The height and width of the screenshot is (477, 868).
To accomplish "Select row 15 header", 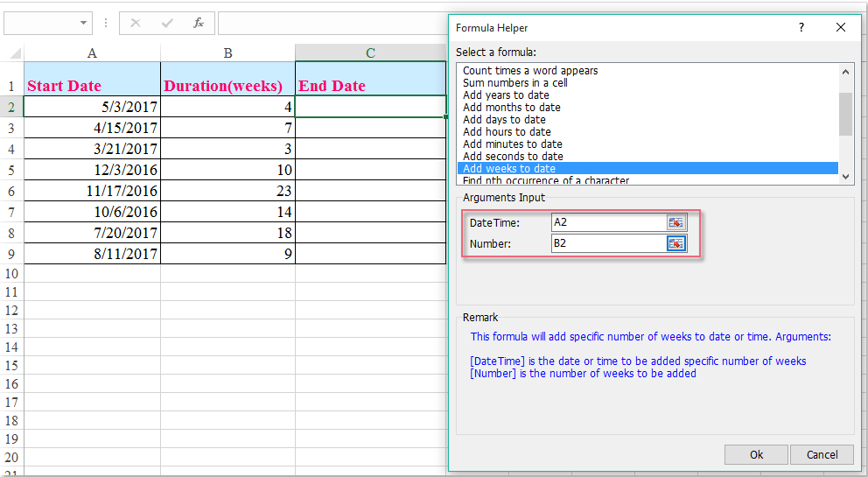I will coord(11,366).
